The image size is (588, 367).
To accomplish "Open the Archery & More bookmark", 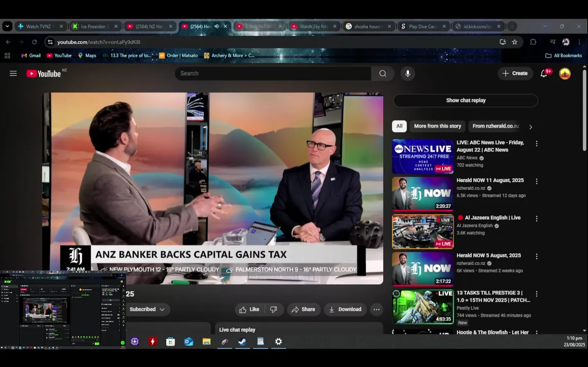I will 229,56.
